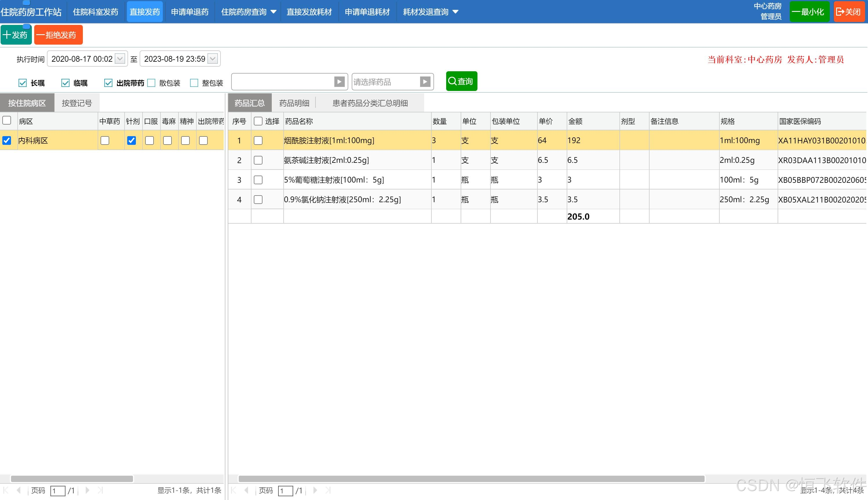Expand the 请选择药品 drug selector arrow
The height and width of the screenshot is (500, 868).
point(425,82)
